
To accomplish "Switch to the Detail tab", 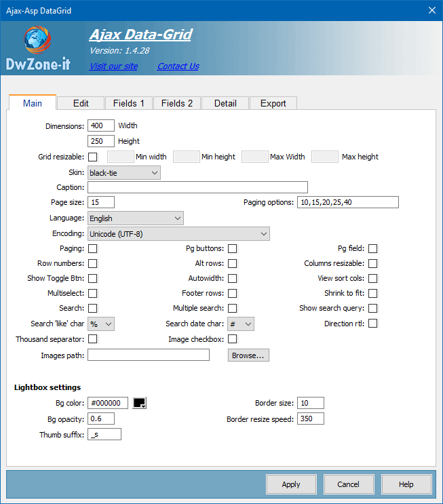I will click(225, 103).
